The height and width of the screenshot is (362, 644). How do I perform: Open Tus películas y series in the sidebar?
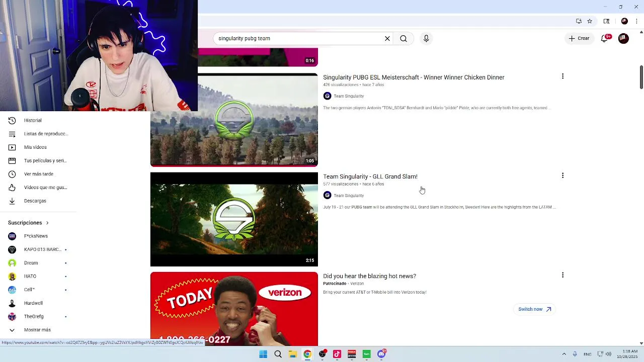pyautogui.click(x=38, y=160)
